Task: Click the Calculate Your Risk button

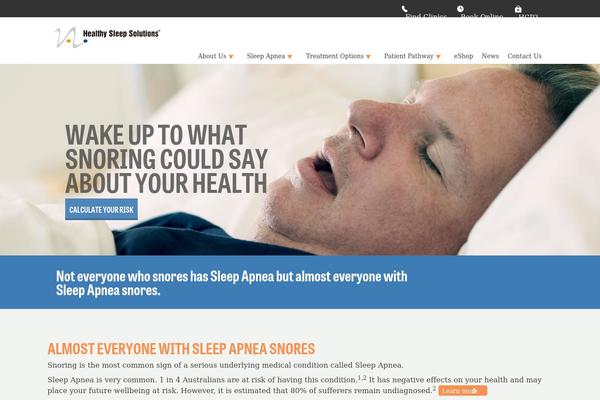Action: [101, 209]
